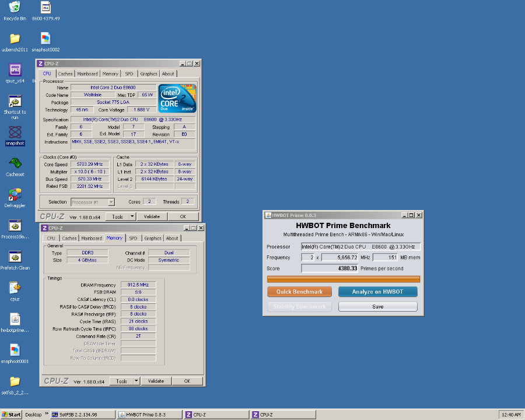Click the HWBOT Prime title bar icon
525x420 pixels.
point(268,215)
